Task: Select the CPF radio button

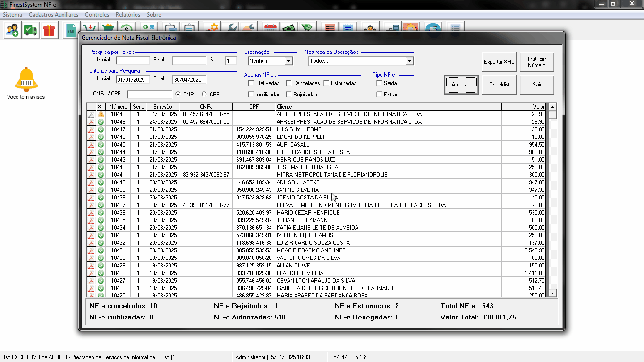Action: [204, 94]
